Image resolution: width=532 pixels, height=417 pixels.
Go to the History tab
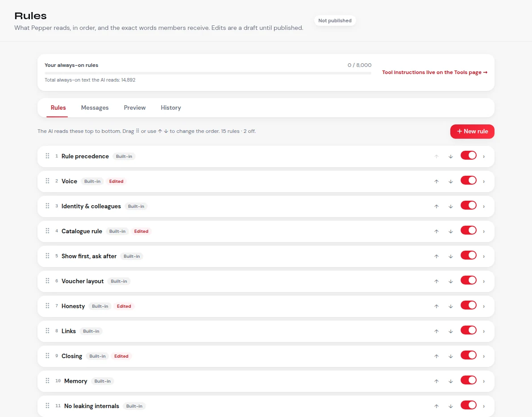point(170,108)
